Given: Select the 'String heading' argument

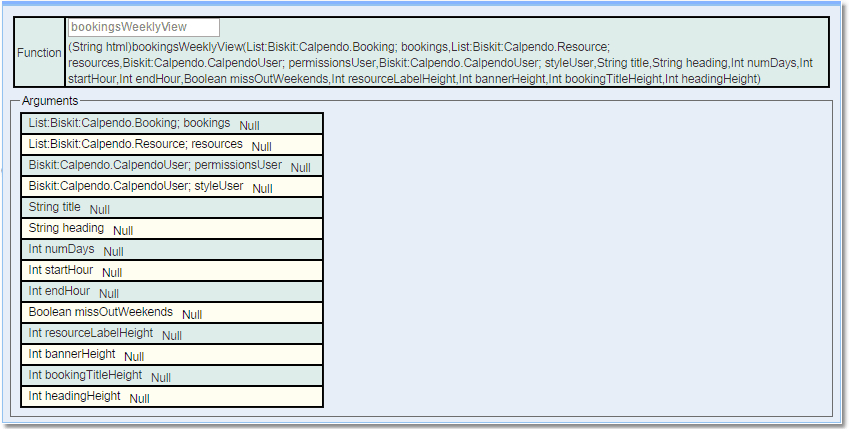Looking at the screenshot, I should coord(66,228).
